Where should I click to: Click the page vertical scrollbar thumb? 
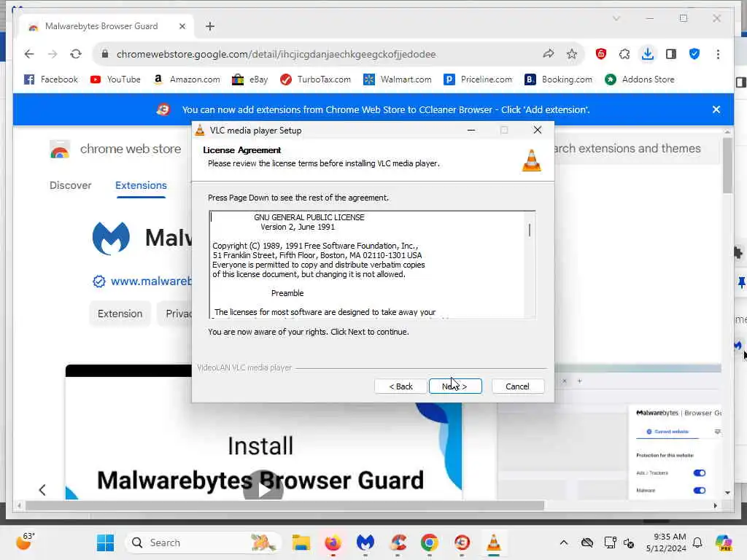click(727, 166)
